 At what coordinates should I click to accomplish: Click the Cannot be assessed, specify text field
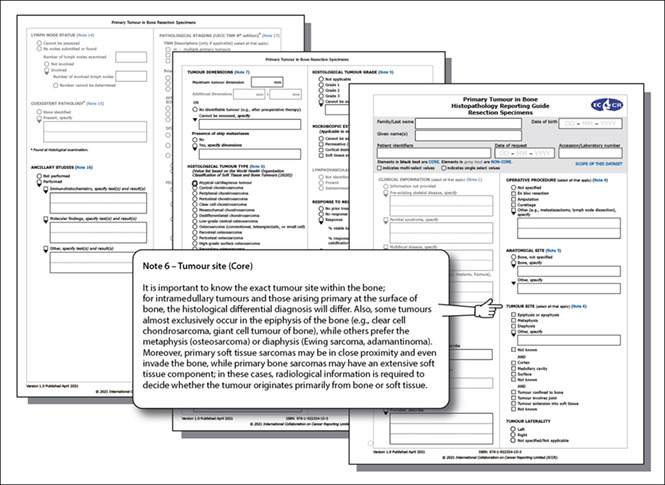pyautogui.click(x=250, y=124)
